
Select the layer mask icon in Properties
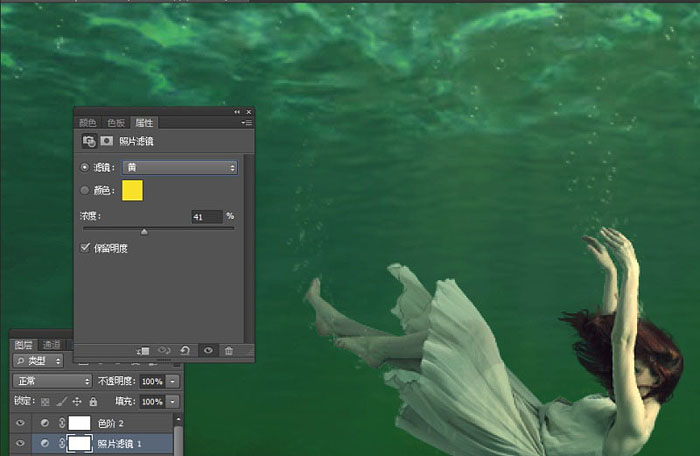click(x=106, y=141)
